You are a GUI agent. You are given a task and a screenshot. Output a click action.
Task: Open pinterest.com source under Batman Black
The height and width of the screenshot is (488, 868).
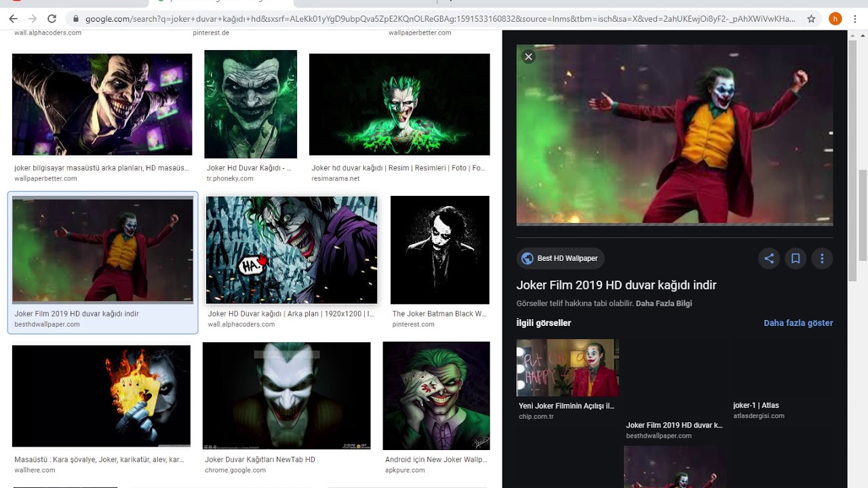(x=413, y=325)
